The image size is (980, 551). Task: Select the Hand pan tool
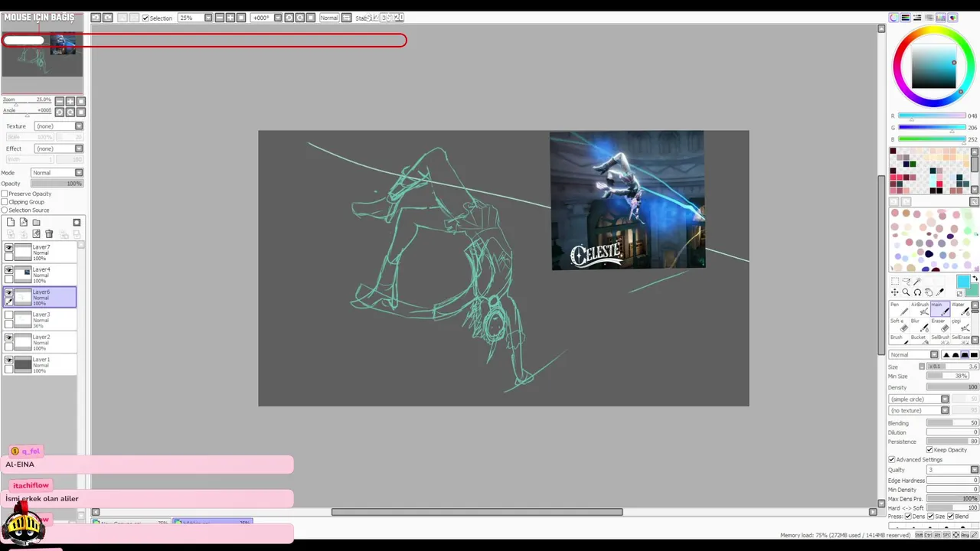929,292
